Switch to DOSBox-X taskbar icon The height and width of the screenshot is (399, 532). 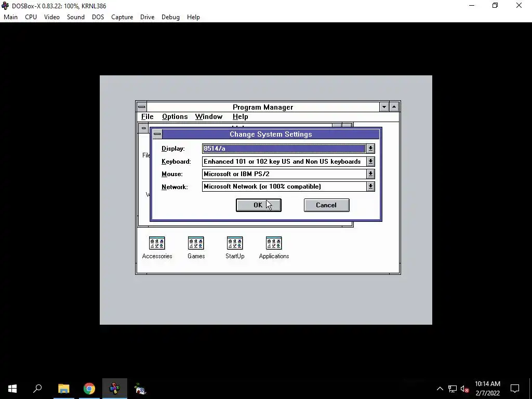(x=115, y=389)
